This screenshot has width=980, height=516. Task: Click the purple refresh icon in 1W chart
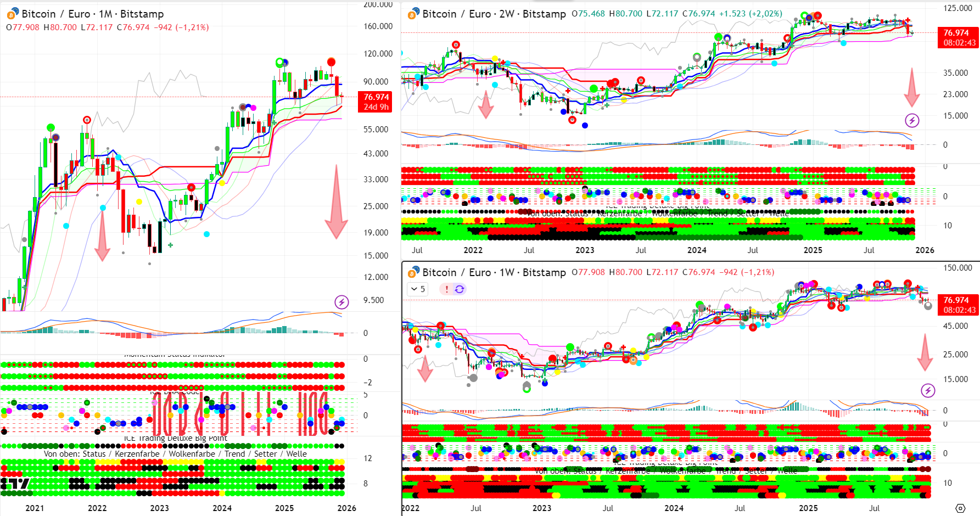tap(460, 289)
